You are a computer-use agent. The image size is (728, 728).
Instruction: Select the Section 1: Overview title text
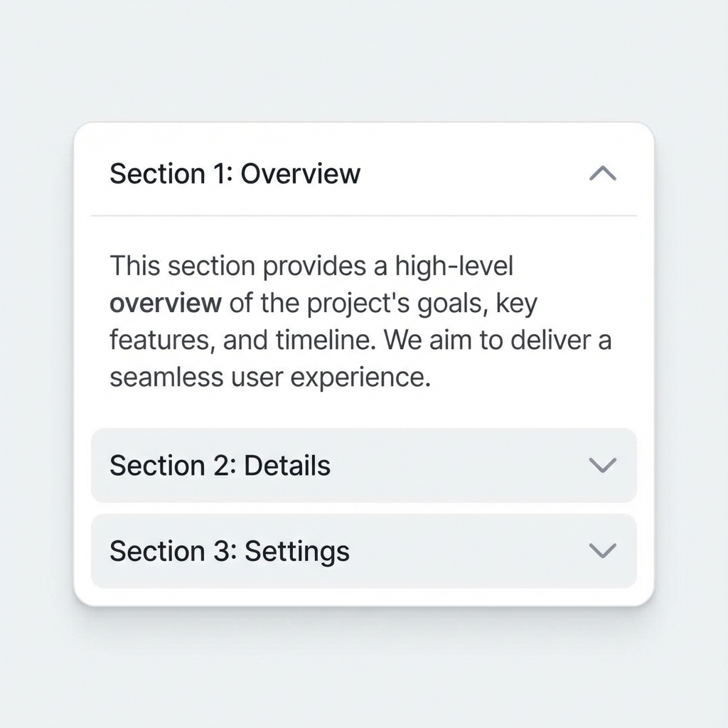tap(235, 174)
